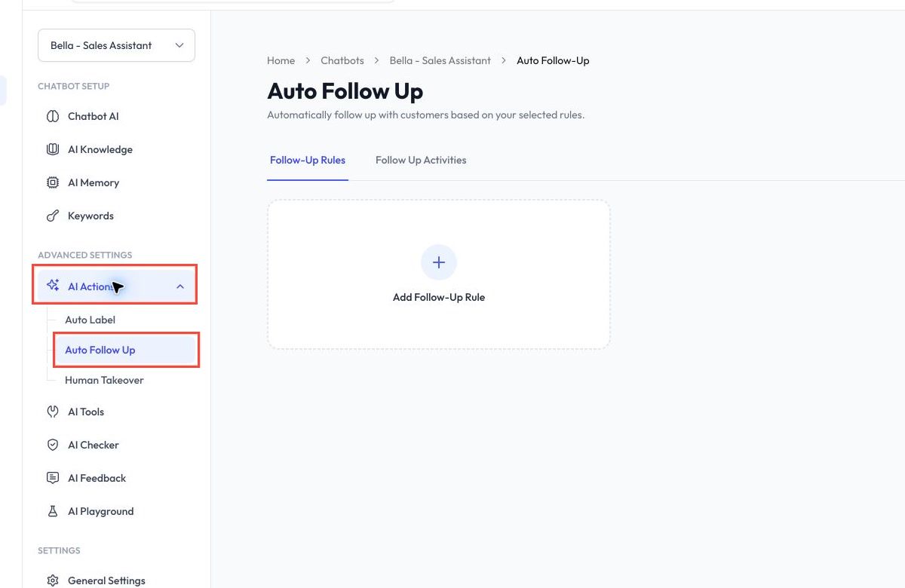The height and width of the screenshot is (588, 905).
Task: Click the General Settings gear icon
Action: [53, 580]
